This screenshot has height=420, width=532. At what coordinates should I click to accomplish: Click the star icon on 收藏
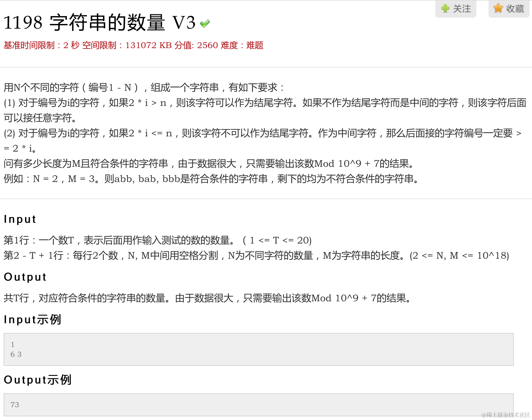coord(498,8)
